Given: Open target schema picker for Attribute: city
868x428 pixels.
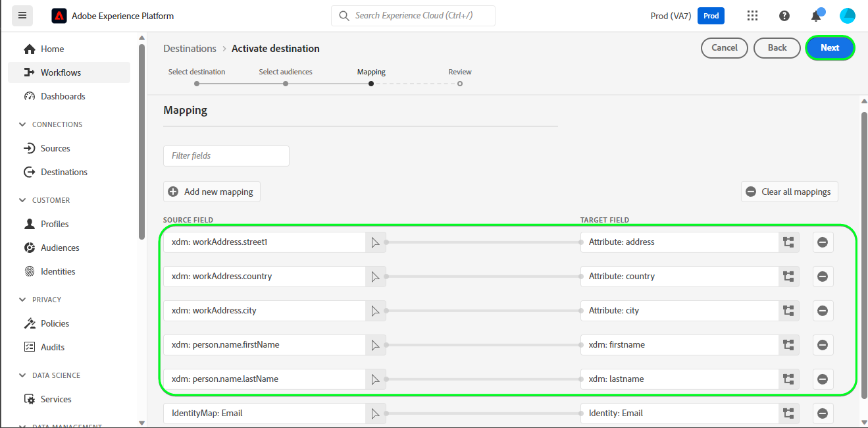Looking at the screenshot, I should tap(788, 311).
